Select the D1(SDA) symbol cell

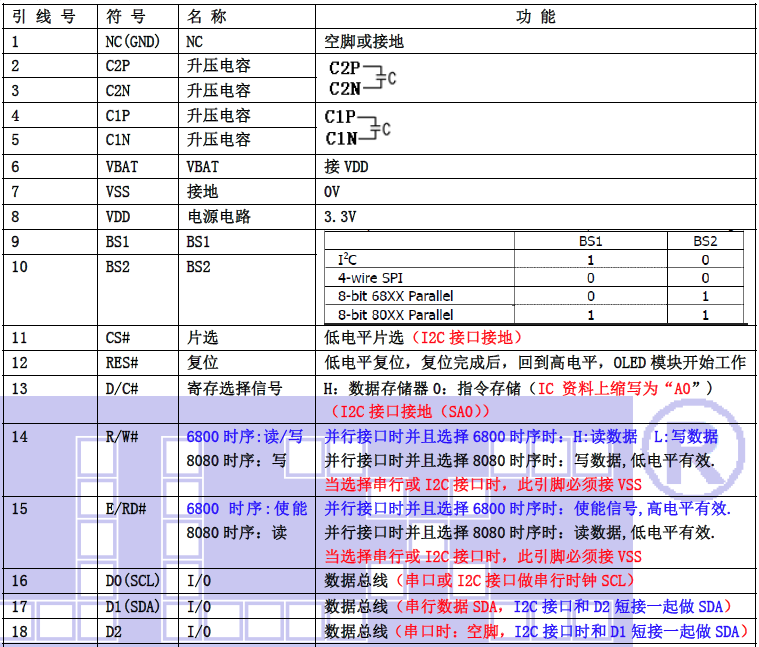(x=133, y=607)
